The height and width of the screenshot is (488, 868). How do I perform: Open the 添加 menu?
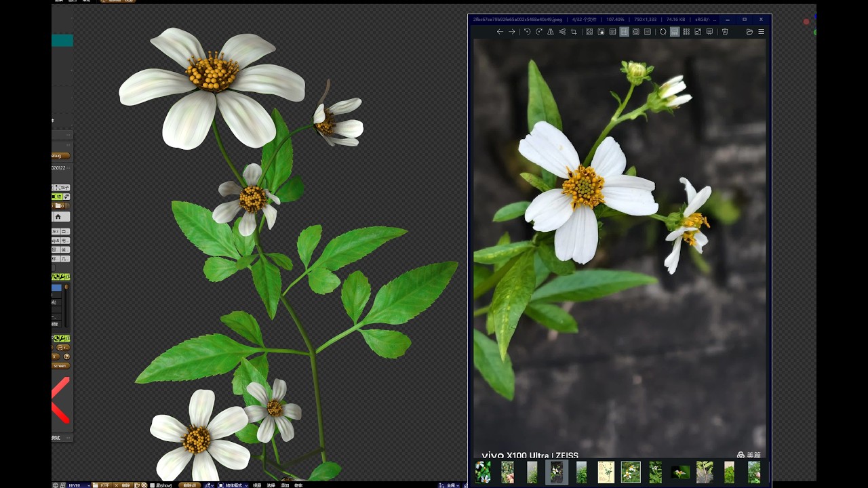pyautogui.click(x=285, y=485)
